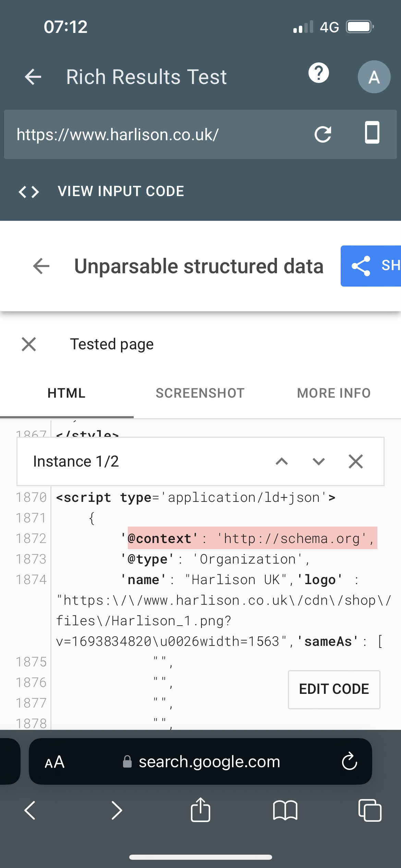The width and height of the screenshot is (401, 868).
Task: Switch to the SCREENSHOT tab
Action: (200, 393)
